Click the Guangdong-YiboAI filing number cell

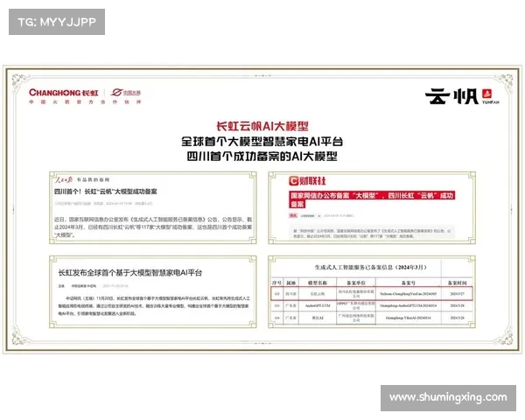pos(408,318)
